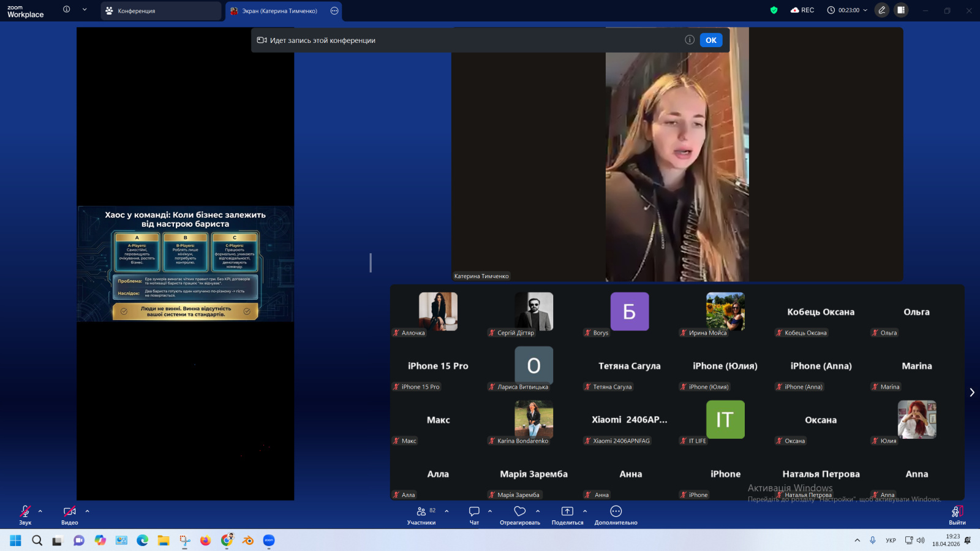980x551 pixels.
Task: Click the Выйти leave meeting button
Action: click(957, 514)
